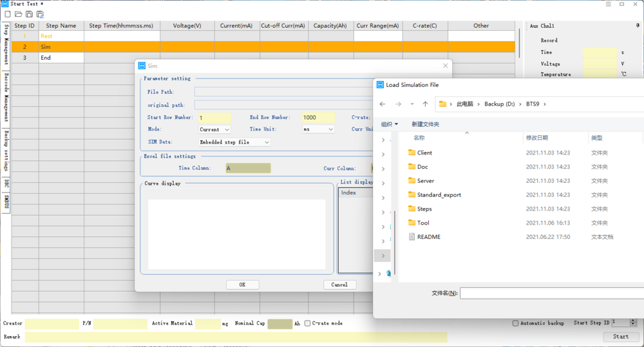Image resolution: width=644 pixels, height=347 pixels.
Task: Open the Time Unit dropdown
Action: [x=318, y=129]
